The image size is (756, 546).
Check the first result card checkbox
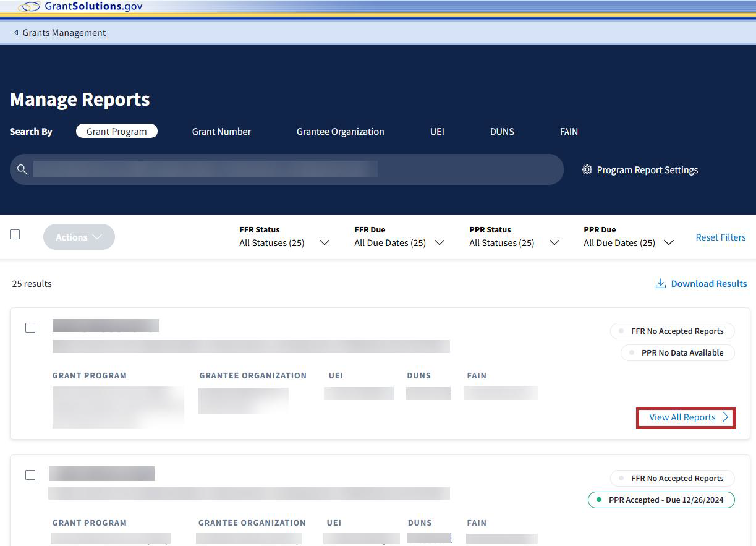click(x=30, y=328)
